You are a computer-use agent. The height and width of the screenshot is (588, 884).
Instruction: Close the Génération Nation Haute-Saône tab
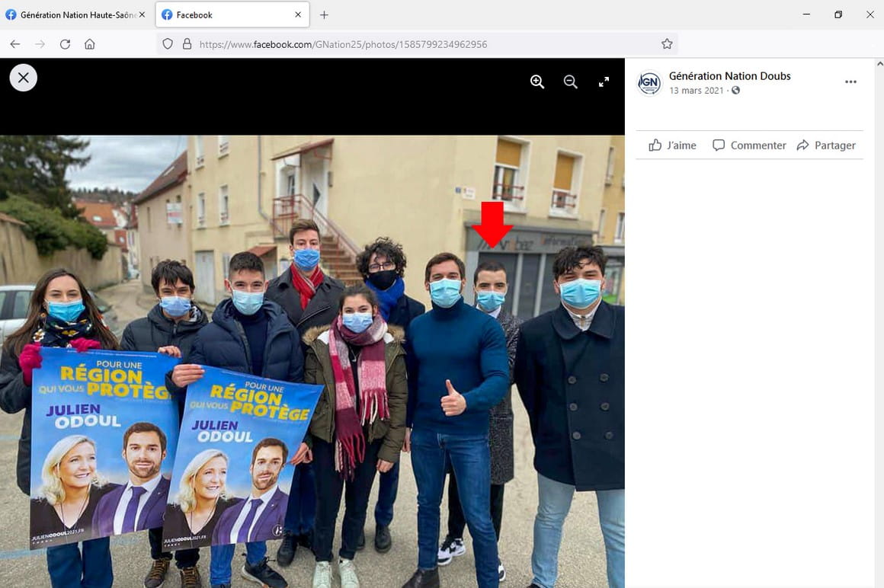tap(142, 14)
